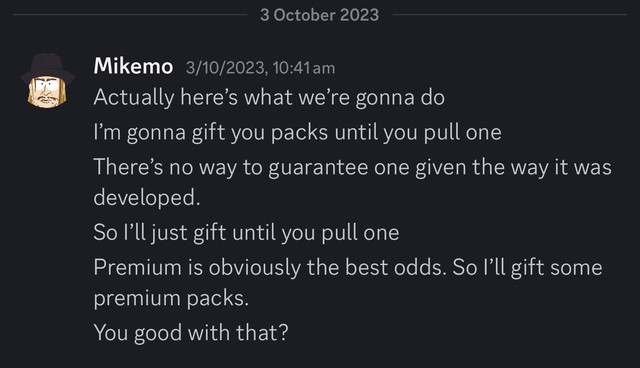
Task: Select the 3 October 2023 date divider
Action: click(x=320, y=15)
